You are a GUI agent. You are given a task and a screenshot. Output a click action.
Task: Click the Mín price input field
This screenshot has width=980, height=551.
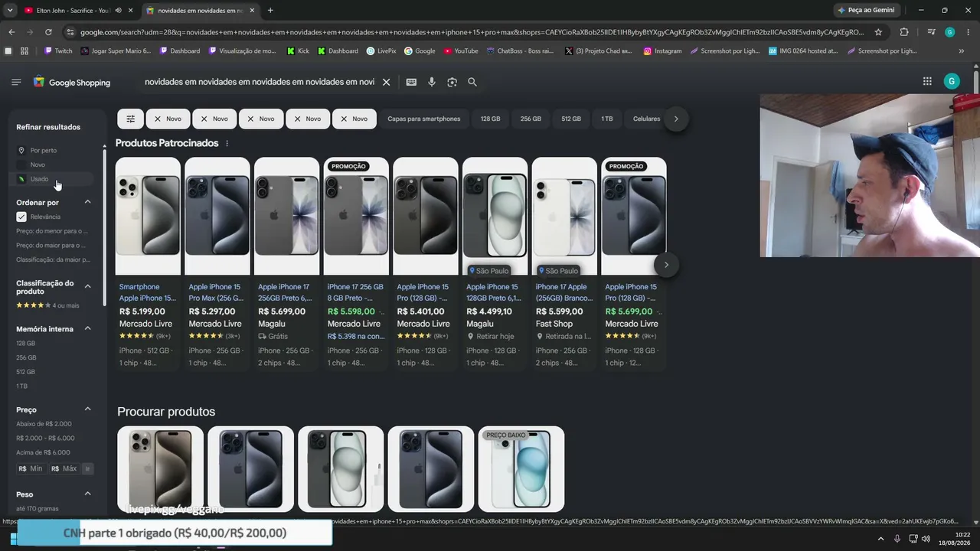click(x=31, y=468)
